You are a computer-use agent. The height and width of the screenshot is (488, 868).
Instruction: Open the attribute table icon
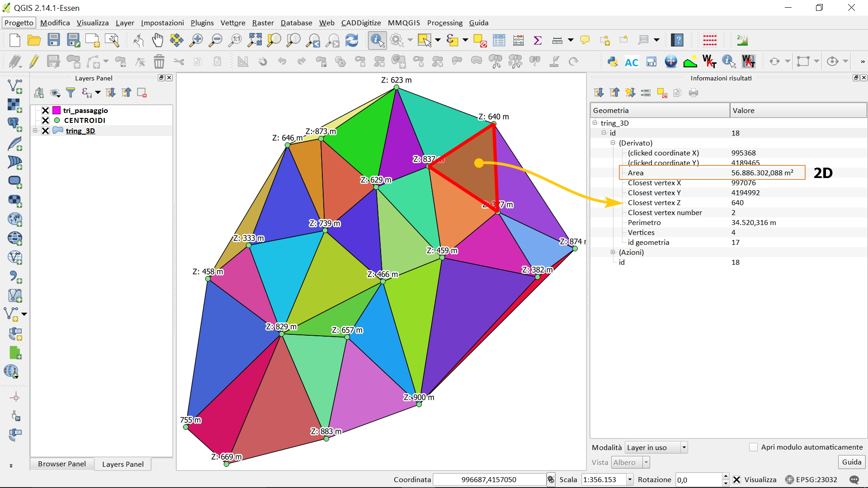[x=499, y=40]
